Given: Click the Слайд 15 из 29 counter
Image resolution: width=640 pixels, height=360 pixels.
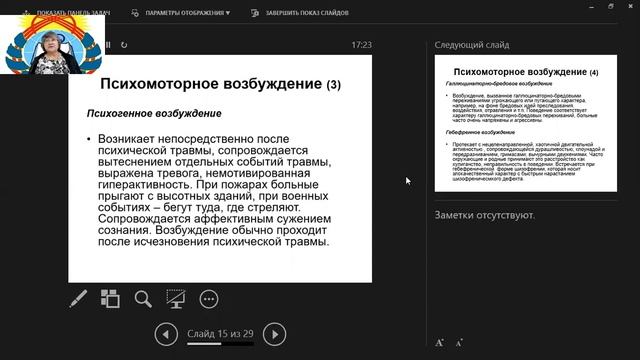Looking at the screenshot, I should click(220, 333).
